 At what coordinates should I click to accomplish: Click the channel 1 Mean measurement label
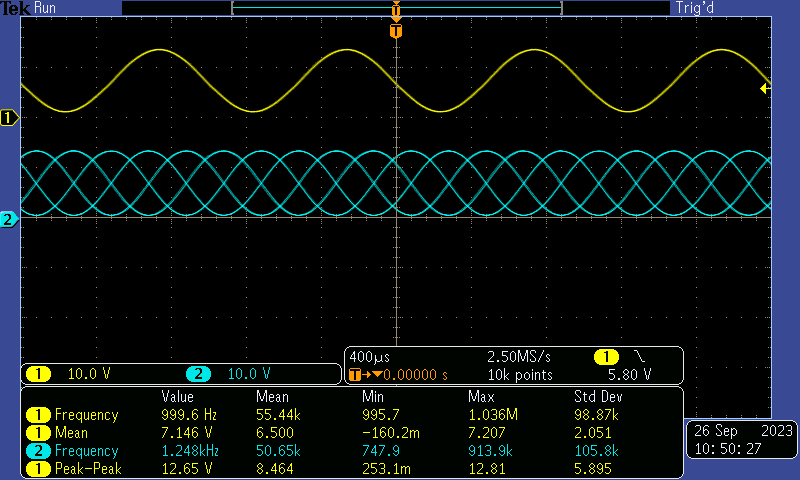[71, 433]
